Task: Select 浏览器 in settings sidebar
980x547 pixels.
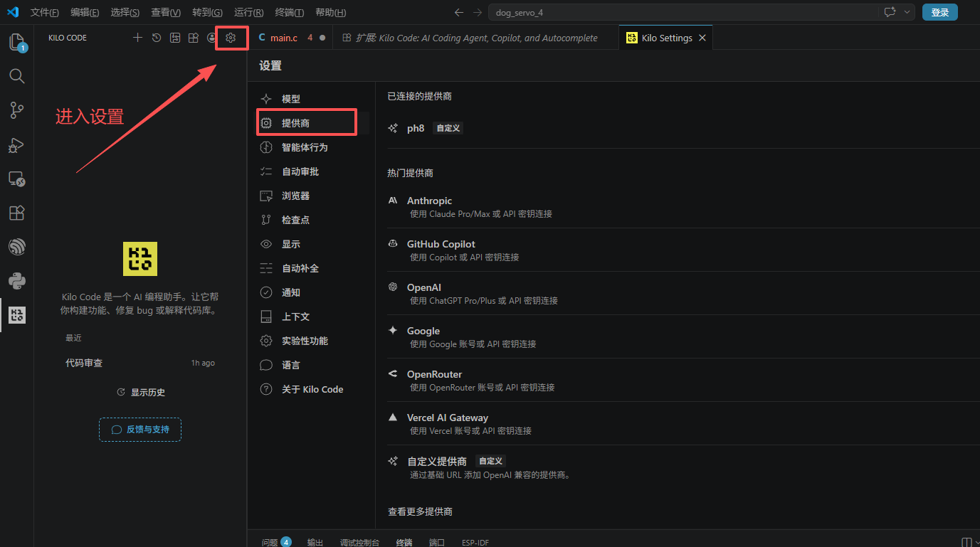Action: [313, 196]
